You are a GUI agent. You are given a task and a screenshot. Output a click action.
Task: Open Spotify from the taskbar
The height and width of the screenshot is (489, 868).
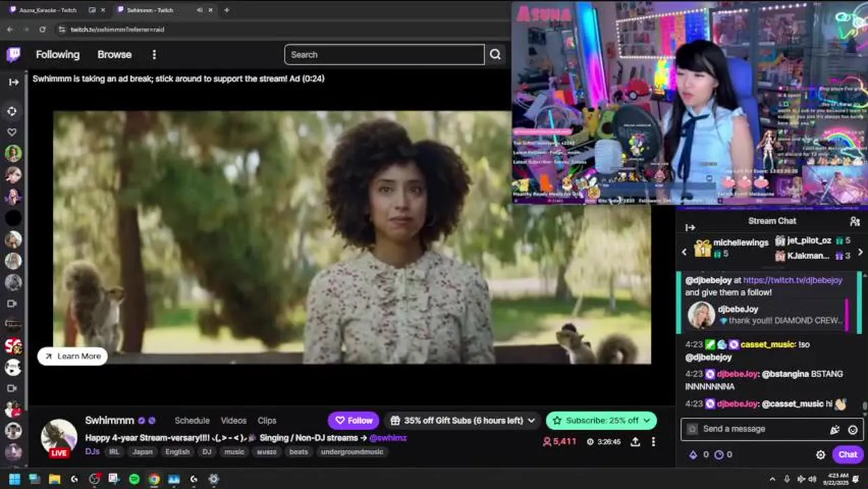pyautogui.click(x=134, y=479)
